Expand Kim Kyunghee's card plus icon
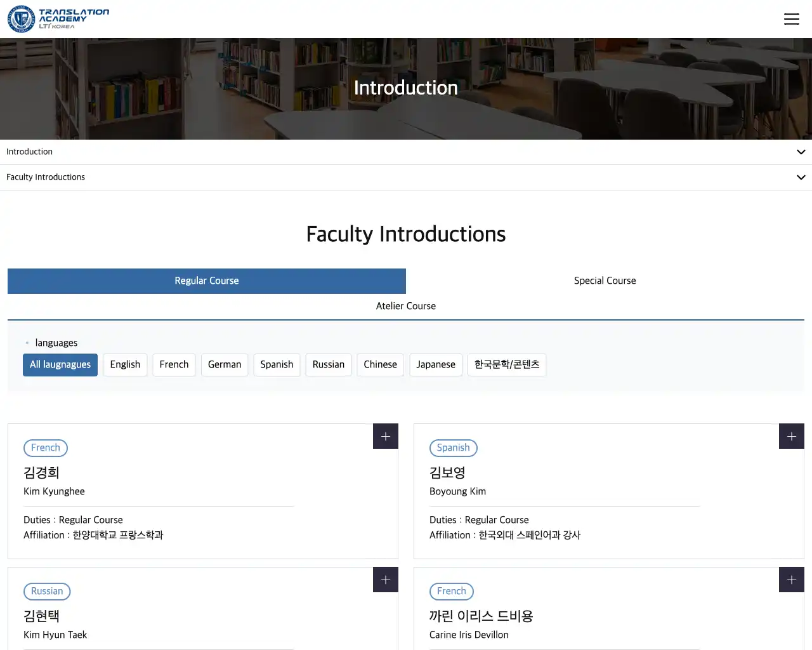This screenshot has width=812, height=650. coord(385,437)
